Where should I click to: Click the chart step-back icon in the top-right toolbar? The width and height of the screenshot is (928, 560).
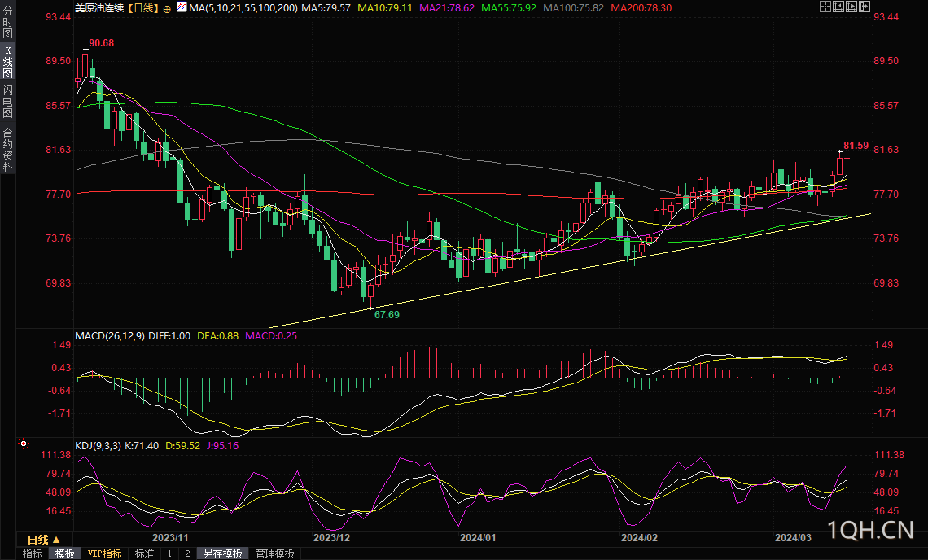(x=838, y=7)
